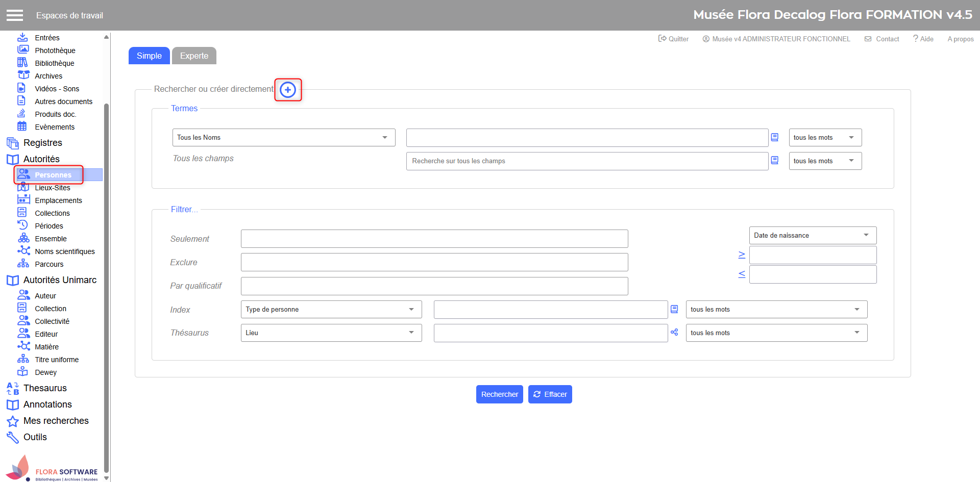The width and height of the screenshot is (980, 482).
Task: Open index list icon for Type de personne
Action: point(674,309)
